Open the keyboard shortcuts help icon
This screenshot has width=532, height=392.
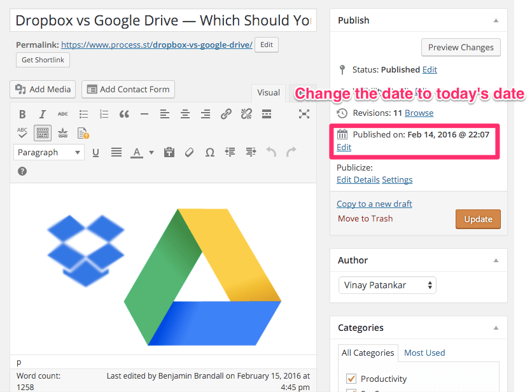[22, 171]
